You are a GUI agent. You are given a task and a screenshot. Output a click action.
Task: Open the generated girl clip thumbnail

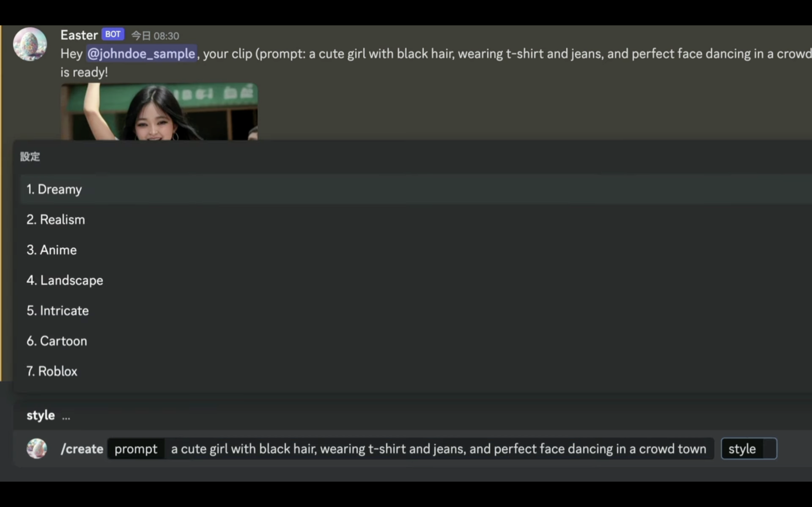(159, 112)
